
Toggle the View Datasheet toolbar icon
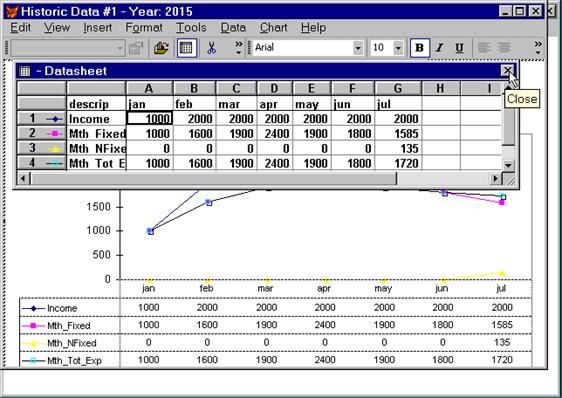tap(186, 48)
